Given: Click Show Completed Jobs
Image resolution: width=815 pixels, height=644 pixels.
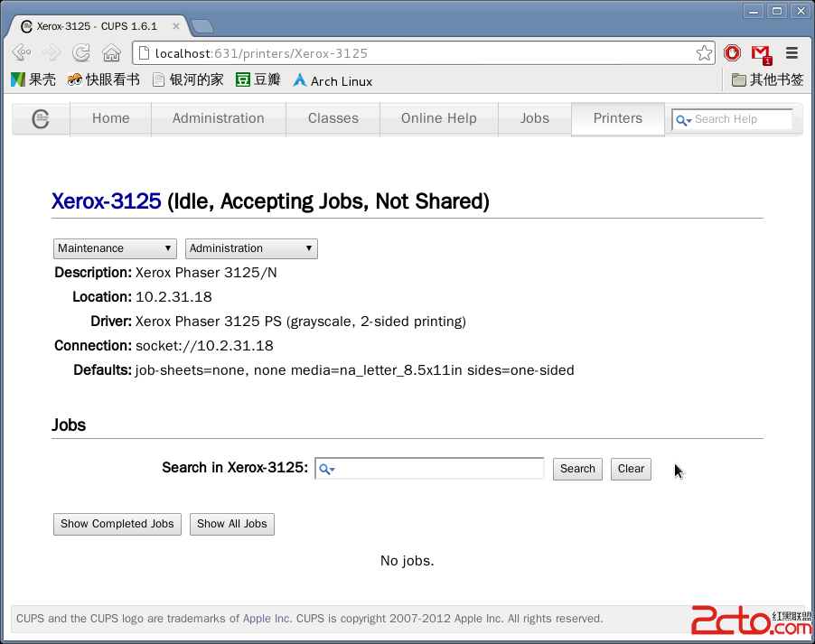Looking at the screenshot, I should (117, 524).
